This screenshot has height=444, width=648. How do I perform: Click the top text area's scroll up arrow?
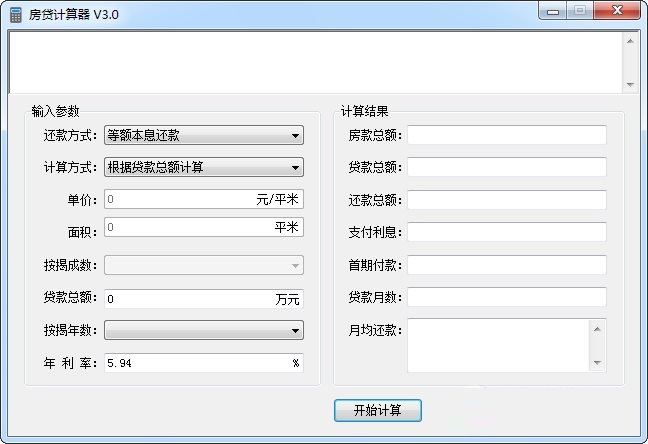pyautogui.click(x=630, y=41)
